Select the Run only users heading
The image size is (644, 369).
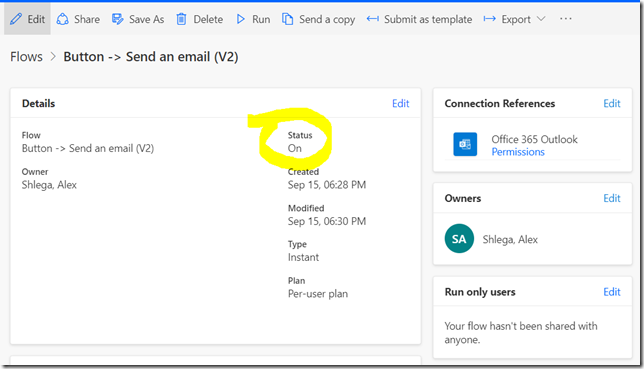click(x=480, y=292)
